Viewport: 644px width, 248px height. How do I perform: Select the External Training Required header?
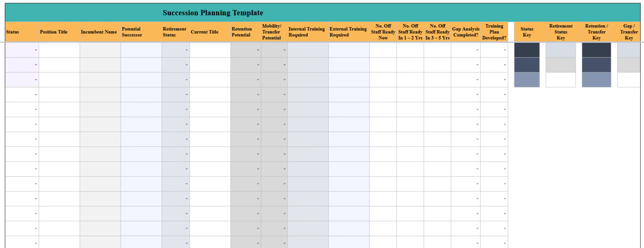pyautogui.click(x=349, y=32)
